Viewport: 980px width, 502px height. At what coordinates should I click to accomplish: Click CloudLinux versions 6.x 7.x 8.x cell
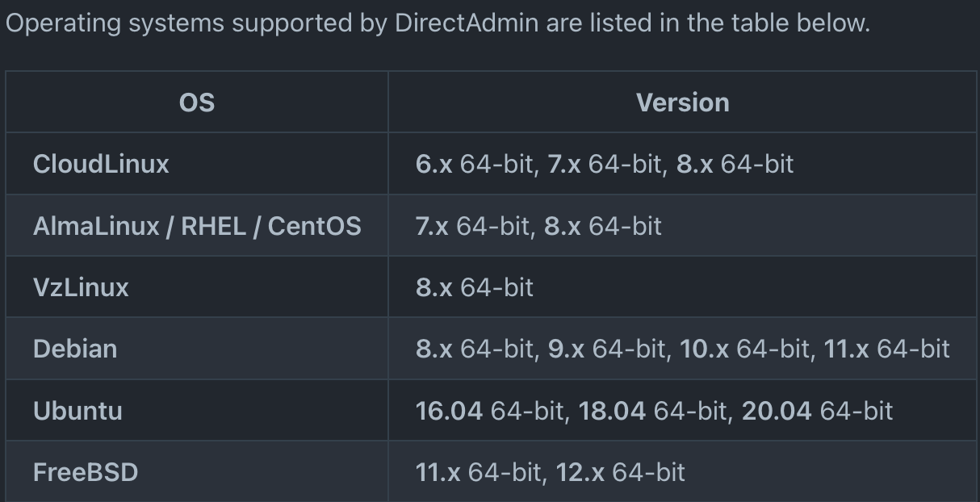[682, 164]
